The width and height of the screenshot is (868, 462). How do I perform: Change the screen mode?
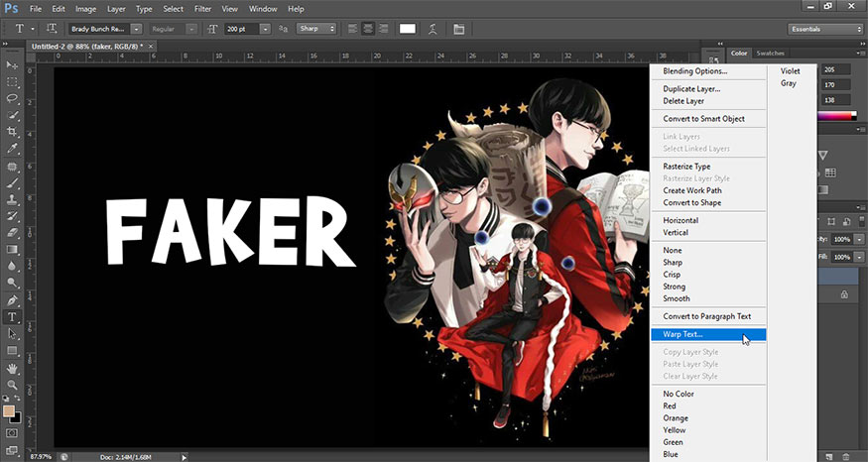tap(12, 450)
